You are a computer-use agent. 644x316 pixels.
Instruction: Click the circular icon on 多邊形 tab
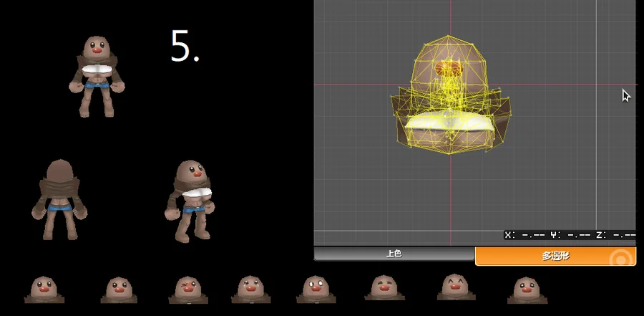click(x=621, y=257)
